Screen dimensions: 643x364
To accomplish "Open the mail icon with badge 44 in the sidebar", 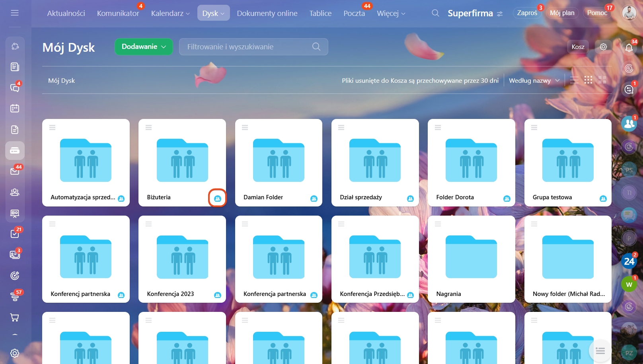I will 15,171.
